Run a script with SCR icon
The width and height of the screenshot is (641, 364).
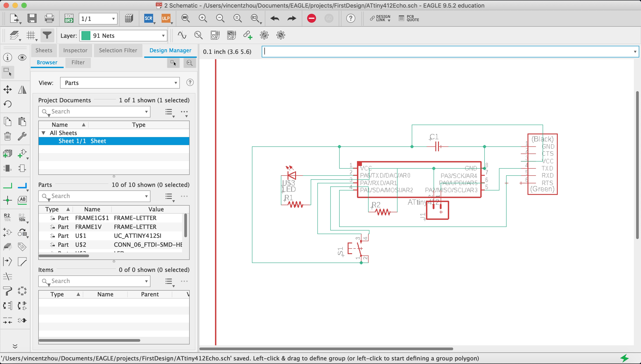148,18
